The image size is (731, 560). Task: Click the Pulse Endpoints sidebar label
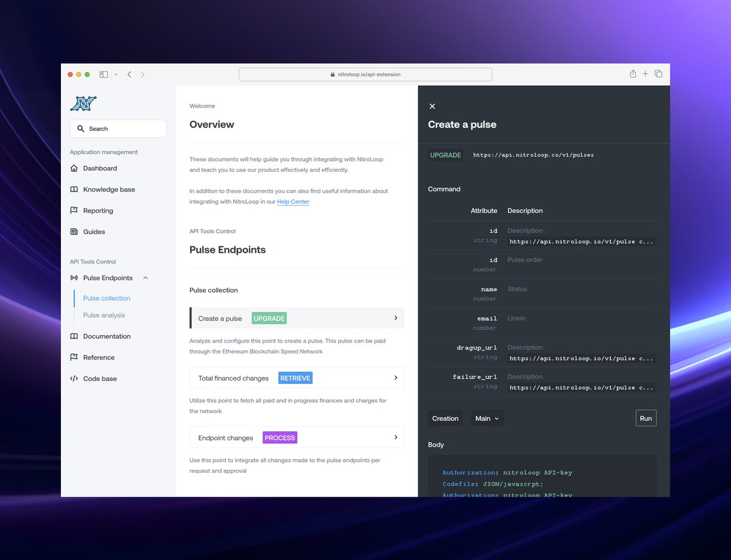108,278
